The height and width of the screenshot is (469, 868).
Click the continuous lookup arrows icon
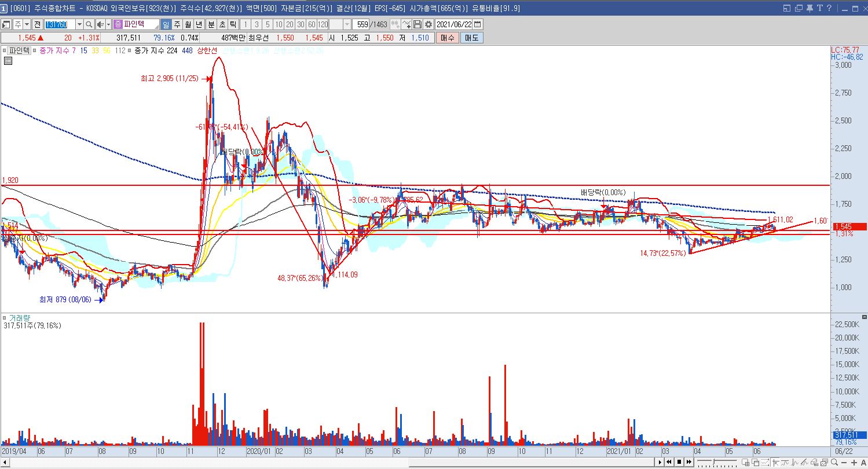tap(395, 24)
